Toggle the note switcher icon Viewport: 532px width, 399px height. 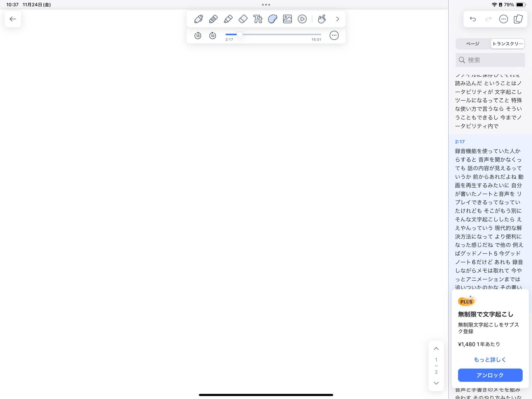pos(518,19)
